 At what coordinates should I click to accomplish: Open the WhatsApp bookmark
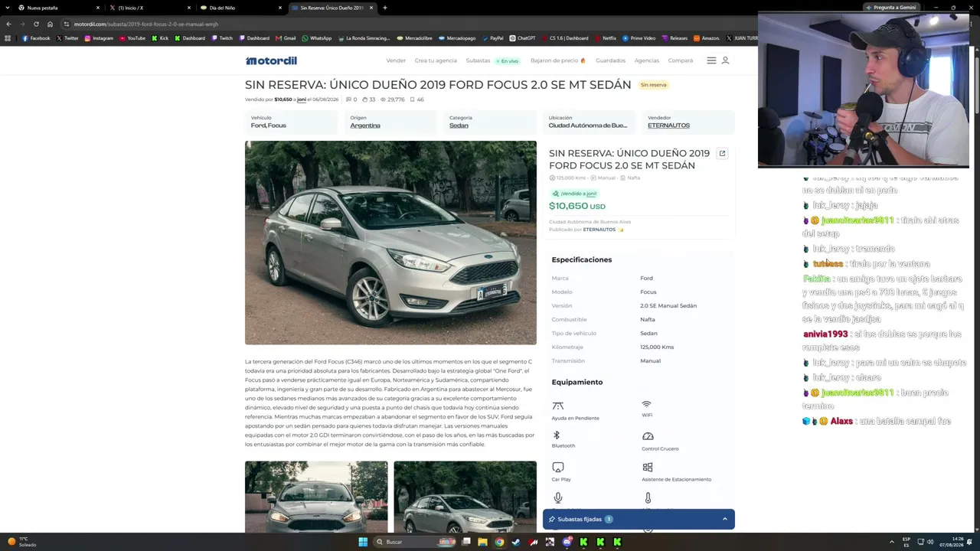point(317,38)
